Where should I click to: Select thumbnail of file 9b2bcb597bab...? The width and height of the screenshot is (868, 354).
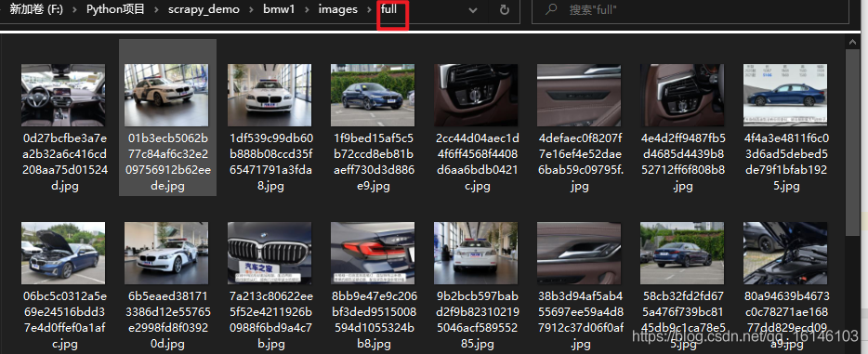click(476, 254)
